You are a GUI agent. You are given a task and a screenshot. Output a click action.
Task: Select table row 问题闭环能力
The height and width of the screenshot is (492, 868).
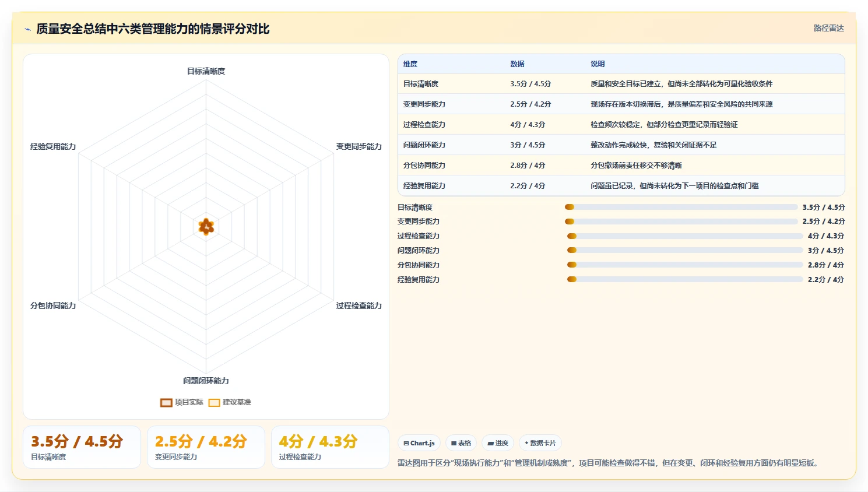pos(621,145)
